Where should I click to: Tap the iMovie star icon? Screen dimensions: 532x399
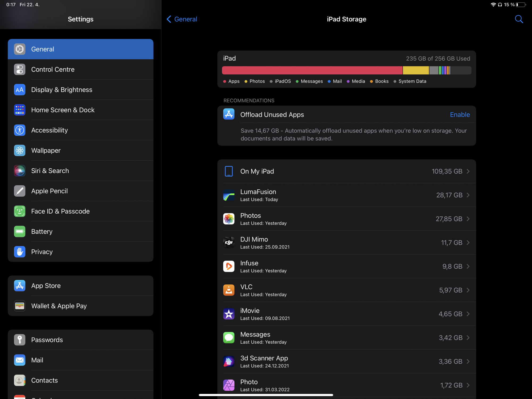coord(229,314)
